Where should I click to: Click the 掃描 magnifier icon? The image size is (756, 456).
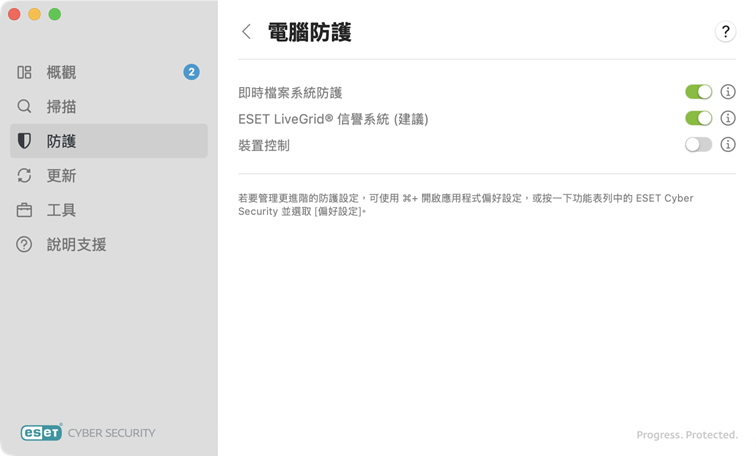tap(24, 107)
